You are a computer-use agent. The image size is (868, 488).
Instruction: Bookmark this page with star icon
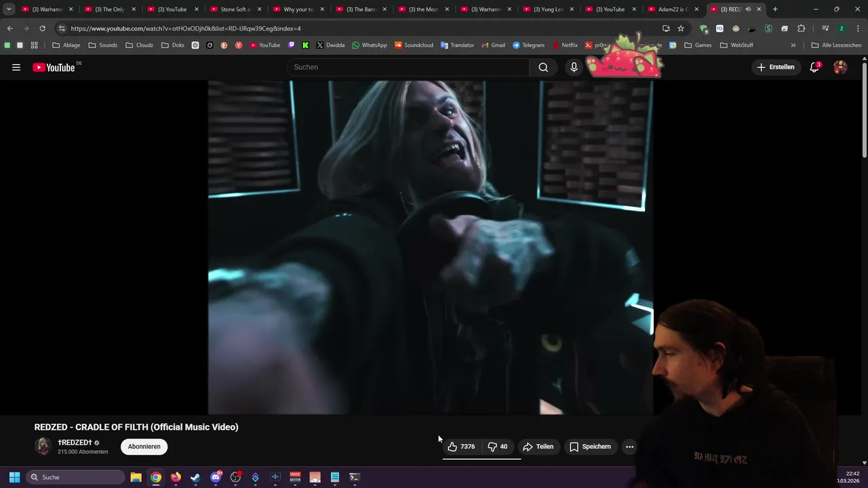681,28
